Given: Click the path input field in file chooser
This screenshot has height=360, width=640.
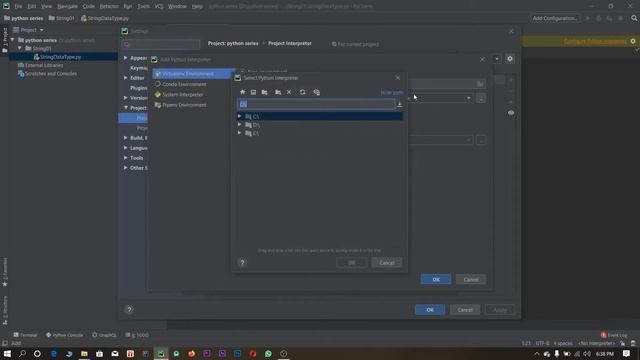Looking at the screenshot, I should [316, 104].
